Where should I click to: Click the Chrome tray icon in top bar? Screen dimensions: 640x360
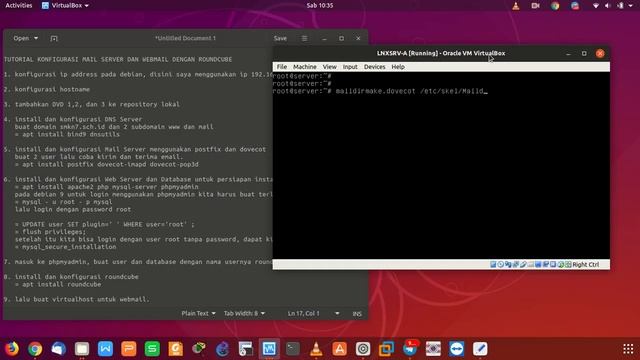click(x=555, y=6)
